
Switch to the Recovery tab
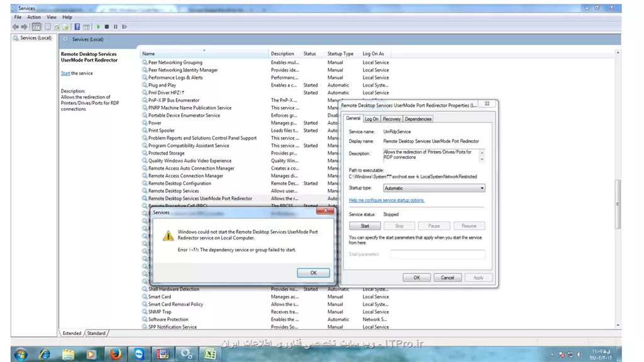point(391,119)
